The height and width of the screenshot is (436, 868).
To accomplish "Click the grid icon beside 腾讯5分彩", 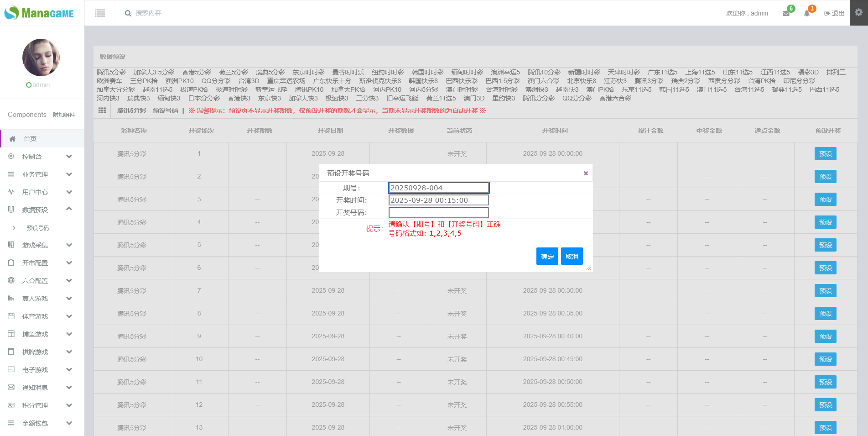I will pos(102,110).
